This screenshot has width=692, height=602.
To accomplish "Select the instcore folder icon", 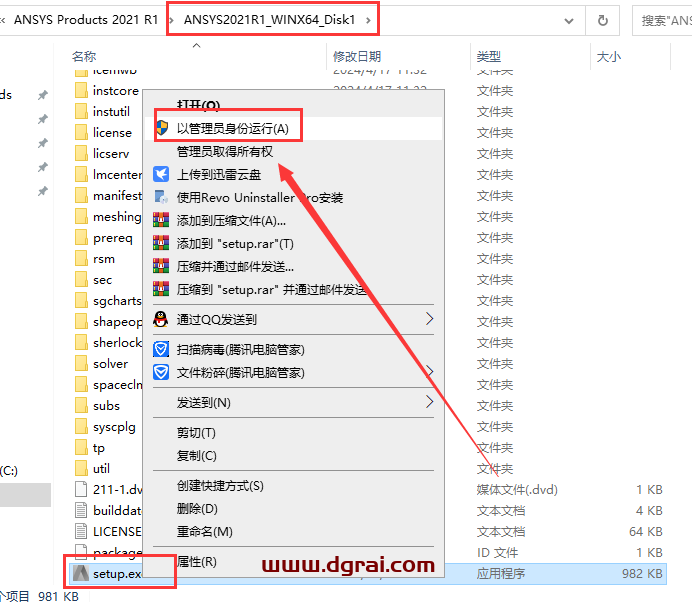I will [81, 90].
